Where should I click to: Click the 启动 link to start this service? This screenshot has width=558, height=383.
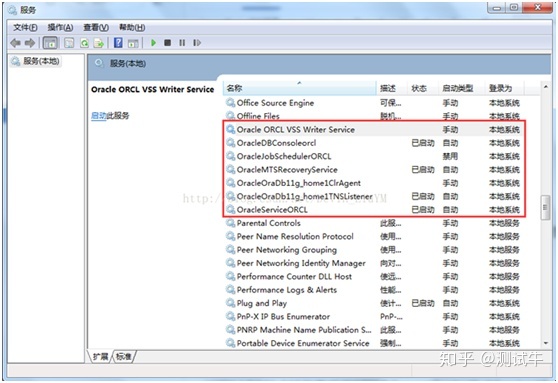point(99,115)
